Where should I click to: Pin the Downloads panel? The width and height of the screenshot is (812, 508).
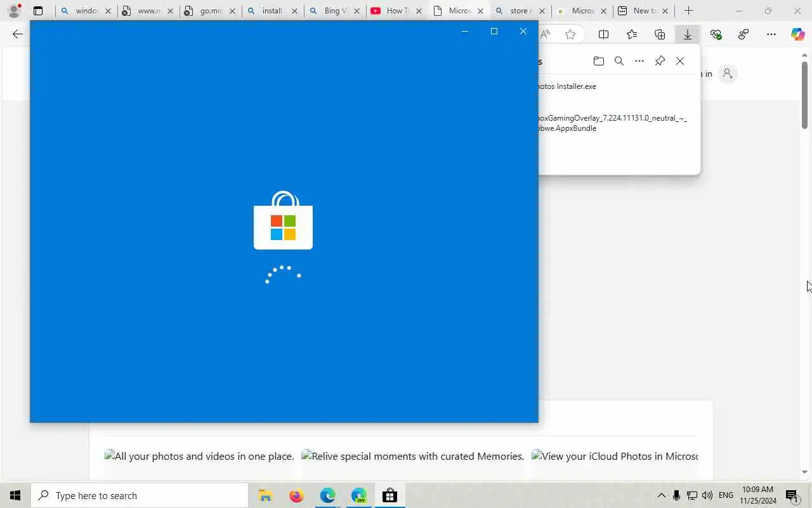pyautogui.click(x=660, y=61)
